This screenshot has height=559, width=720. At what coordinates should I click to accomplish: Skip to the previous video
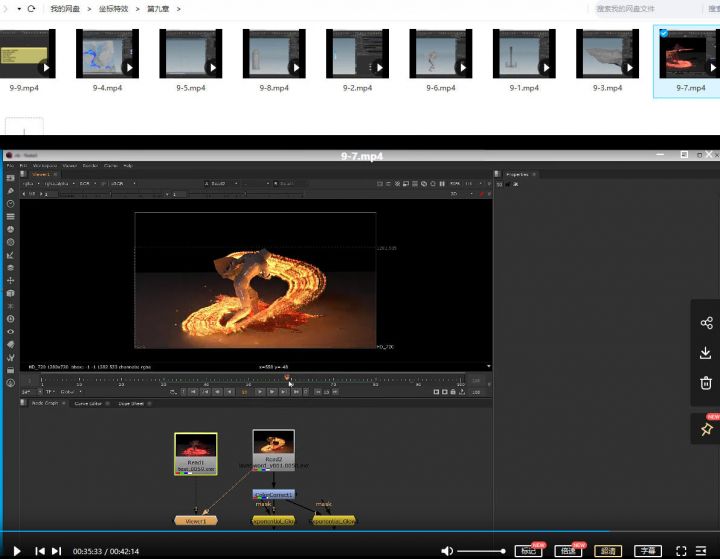(x=40, y=551)
